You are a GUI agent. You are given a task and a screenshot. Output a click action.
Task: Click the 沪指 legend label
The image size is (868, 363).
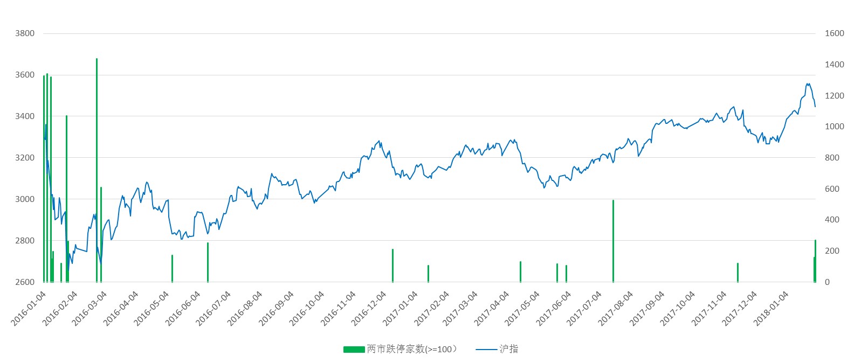[x=508, y=349]
